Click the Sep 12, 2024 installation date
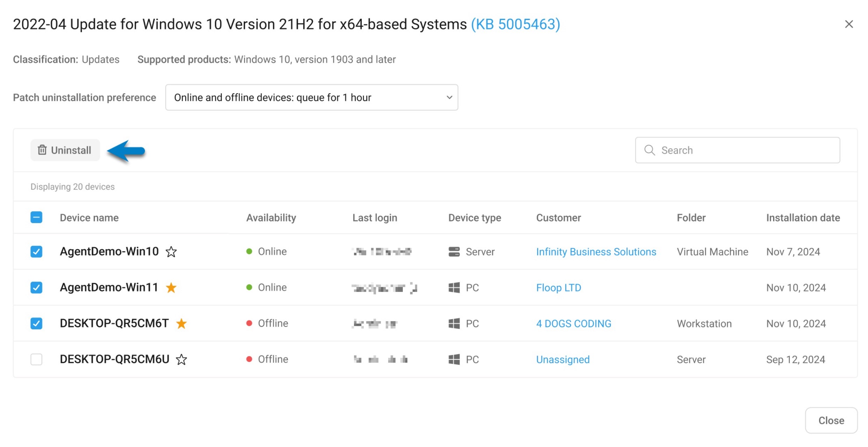Screen dimensions: 868x447 (x=796, y=360)
